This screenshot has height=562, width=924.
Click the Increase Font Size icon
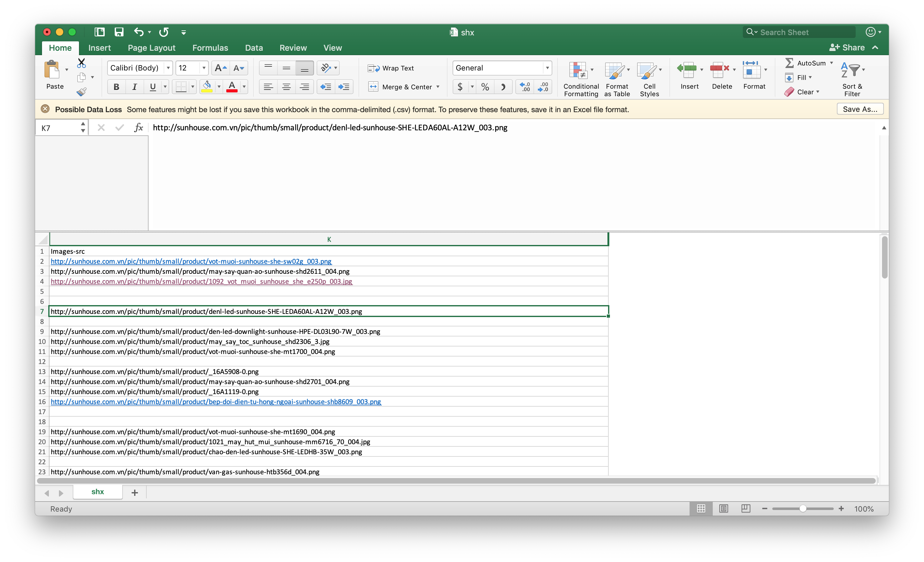221,68
